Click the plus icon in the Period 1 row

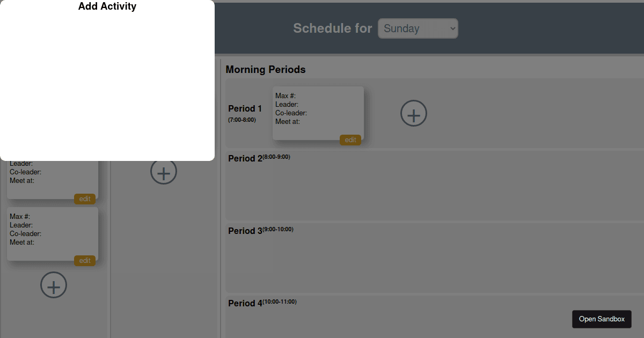413,113
